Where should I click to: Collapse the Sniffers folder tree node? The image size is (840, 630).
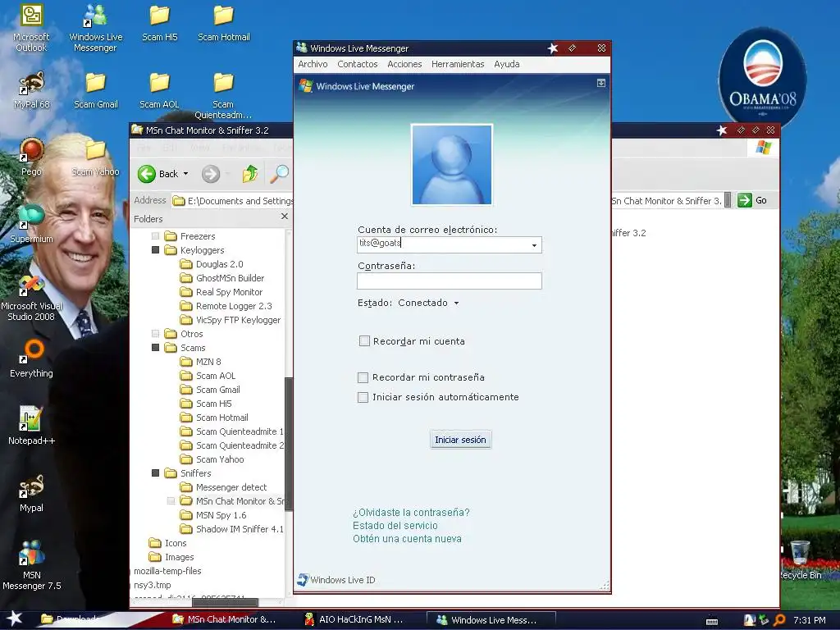[x=155, y=472]
